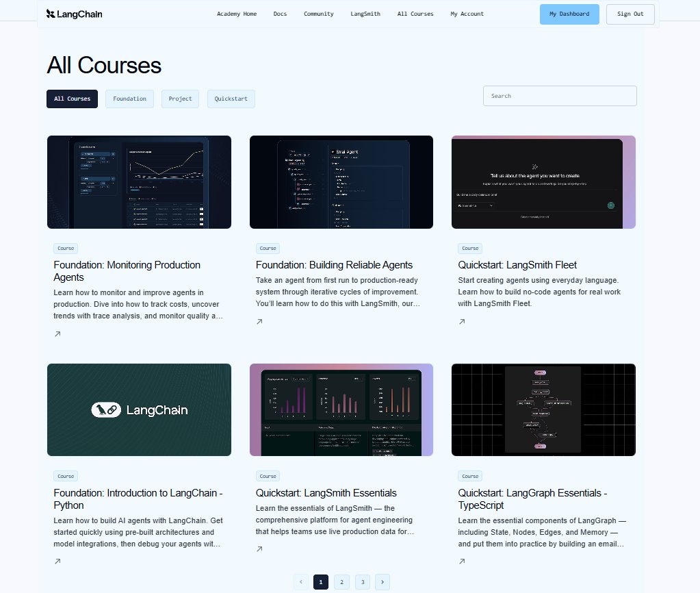Viewport: 700px width, 593px height.
Task: Open title Foundation: Monitoring Production Agents
Action: click(127, 271)
